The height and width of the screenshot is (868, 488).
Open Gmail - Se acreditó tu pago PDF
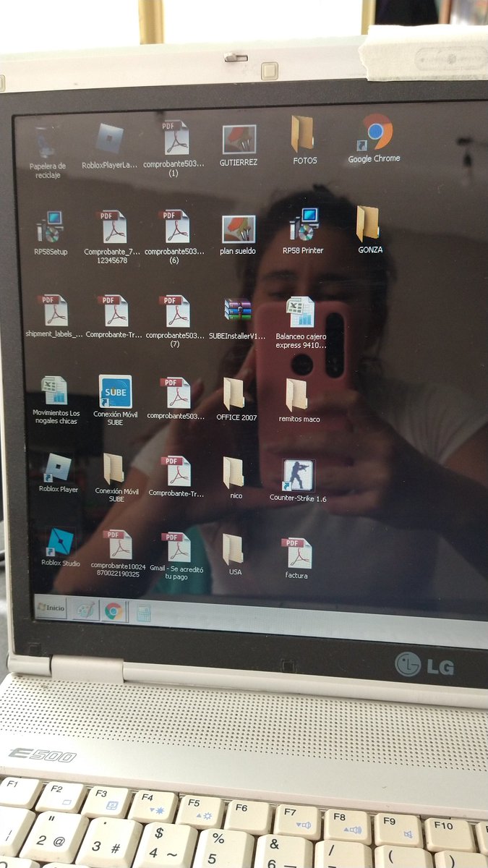tap(175, 548)
